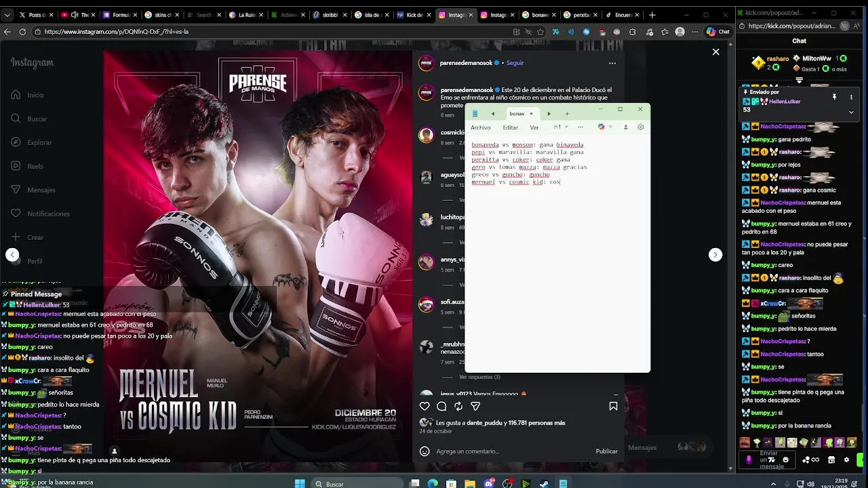The height and width of the screenshot is (488, 868).
Task: Reload the Instagram page
Action: (x=22, y=31)
